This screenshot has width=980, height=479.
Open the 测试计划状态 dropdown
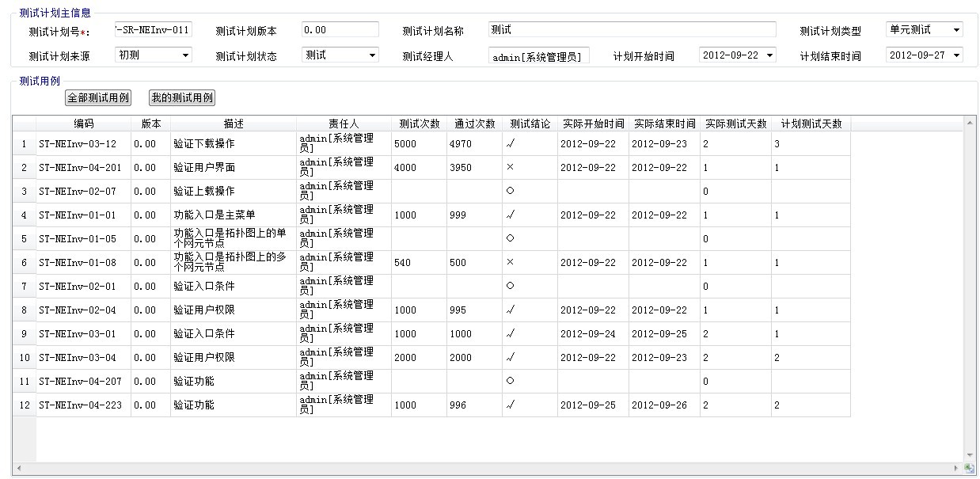(x=372, y=55)
